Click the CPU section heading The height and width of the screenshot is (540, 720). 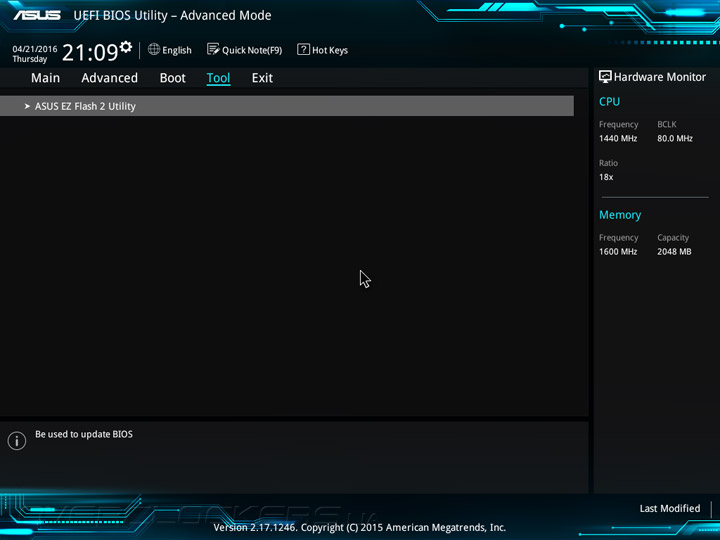609,101
